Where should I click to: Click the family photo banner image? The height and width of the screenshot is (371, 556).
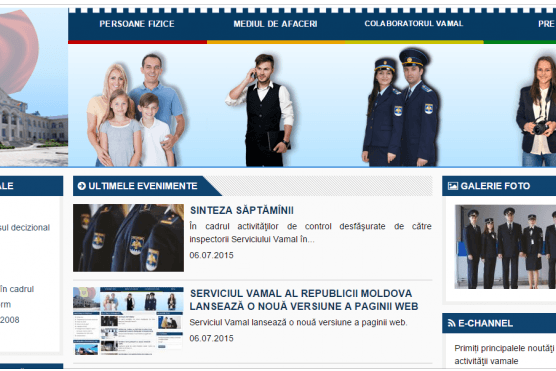click(x=136, y=110)
